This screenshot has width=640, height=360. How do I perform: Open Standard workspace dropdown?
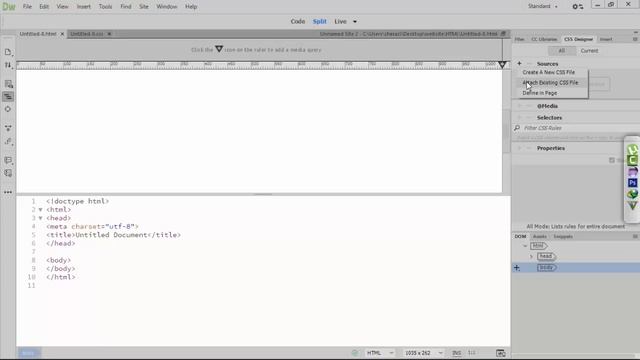[542, 7]
